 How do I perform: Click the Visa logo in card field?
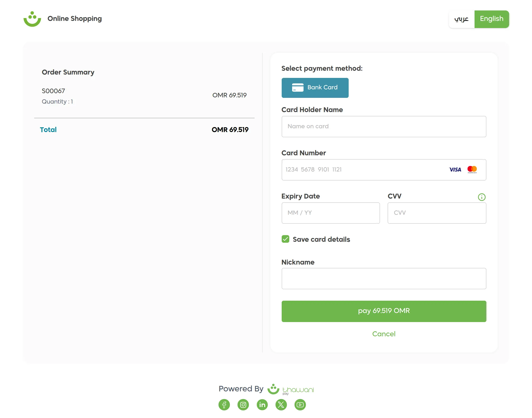pos(455,170)
